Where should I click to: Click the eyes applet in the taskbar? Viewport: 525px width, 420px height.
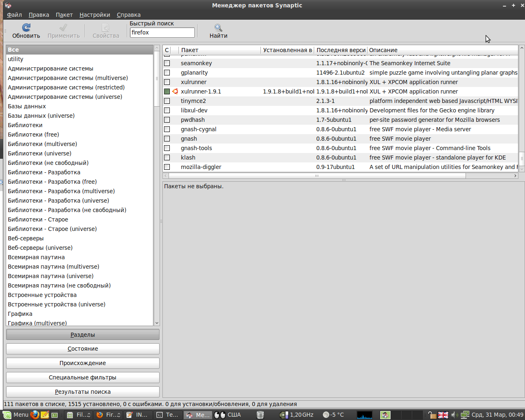[220, 415]
